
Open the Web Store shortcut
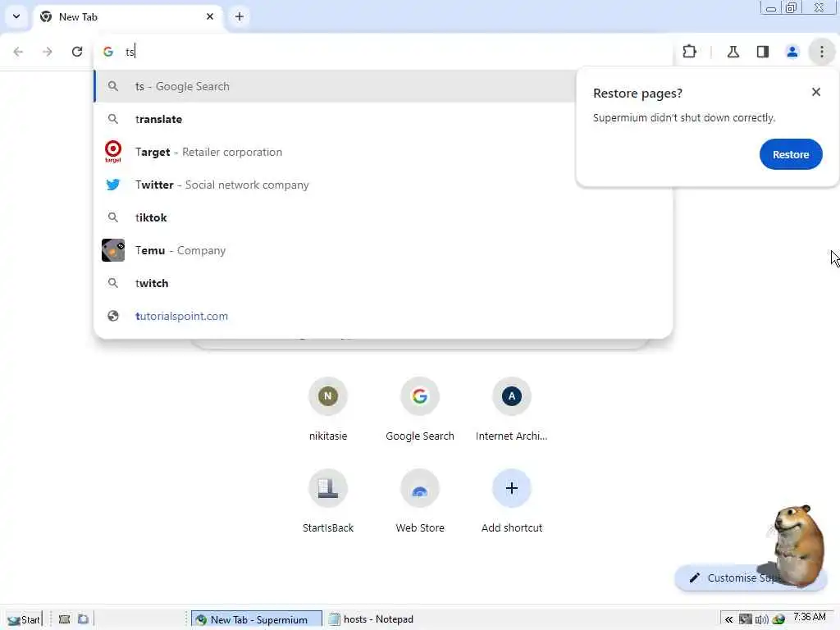coord(419,502)
